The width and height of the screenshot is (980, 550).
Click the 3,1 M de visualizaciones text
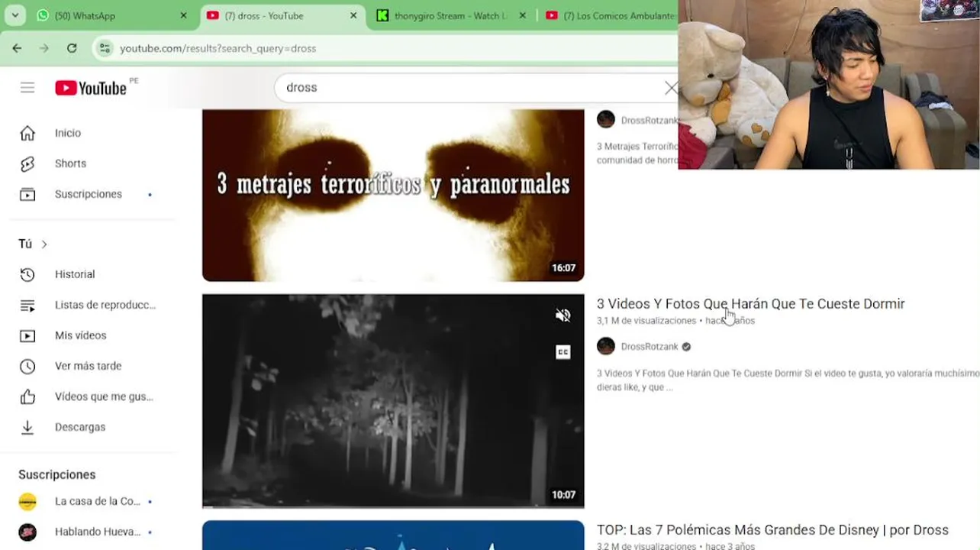coord(646,321)
